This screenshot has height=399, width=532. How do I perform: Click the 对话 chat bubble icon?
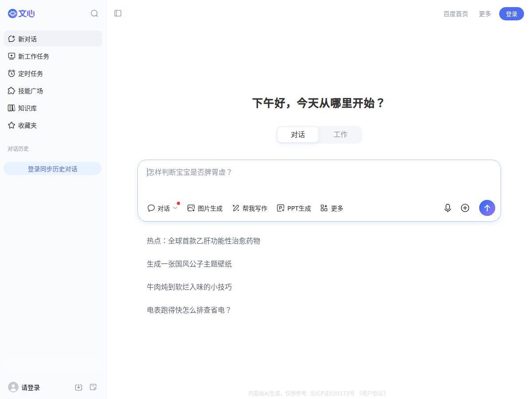point(151,208)
